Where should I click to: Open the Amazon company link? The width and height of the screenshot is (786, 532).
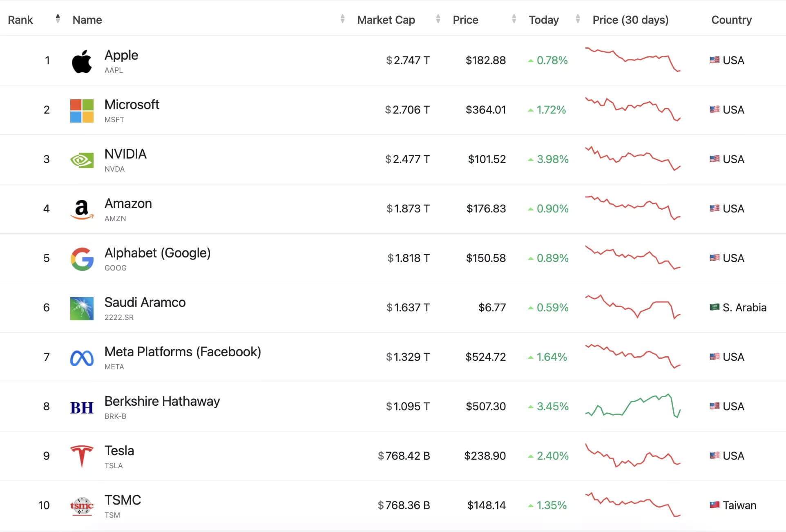coord(128,203)
